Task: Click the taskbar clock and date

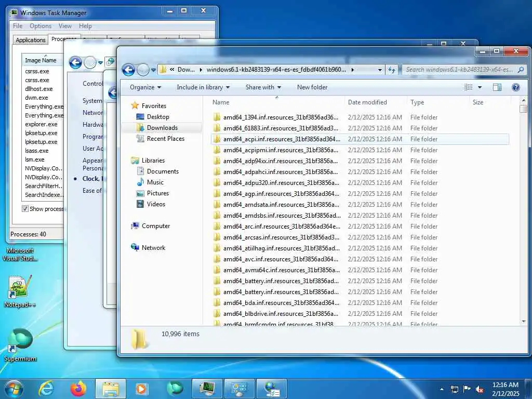Action: (x=505, y=389)
